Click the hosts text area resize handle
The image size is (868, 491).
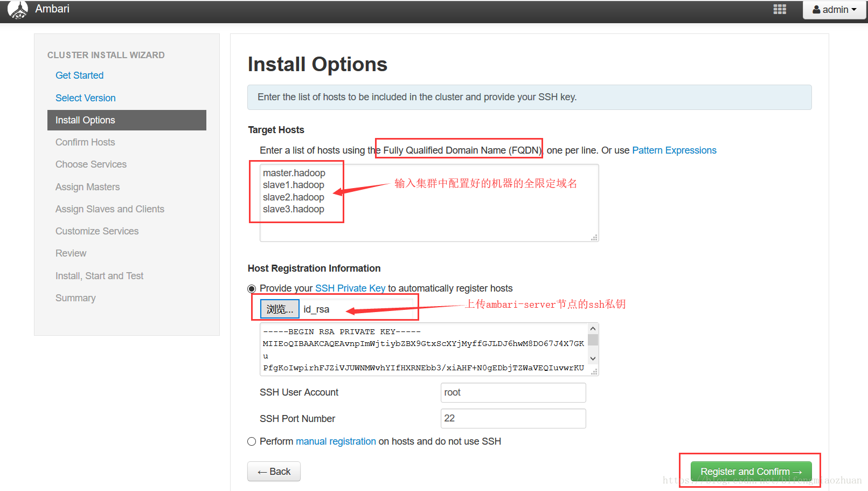tap(595, 238)
